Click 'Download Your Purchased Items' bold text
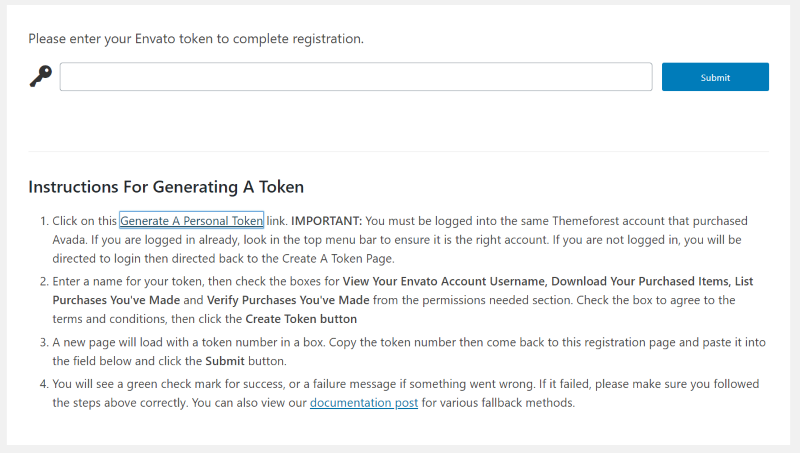 click(x=641, y=281)
